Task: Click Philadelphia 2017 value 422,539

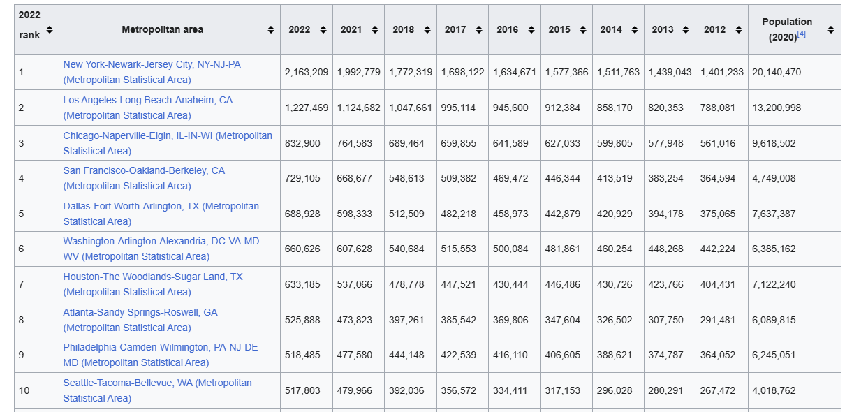Action: click(459, 355)
